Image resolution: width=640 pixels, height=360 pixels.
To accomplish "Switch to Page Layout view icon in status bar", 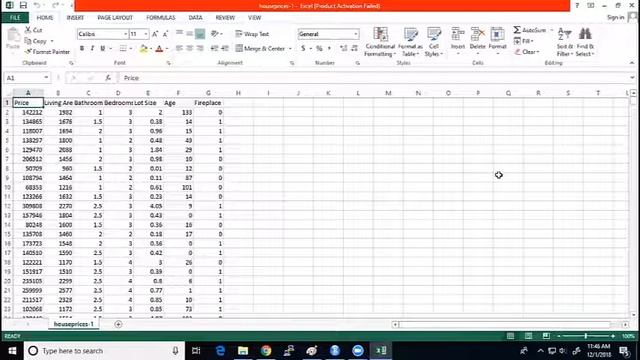I will tap(529, 336).
